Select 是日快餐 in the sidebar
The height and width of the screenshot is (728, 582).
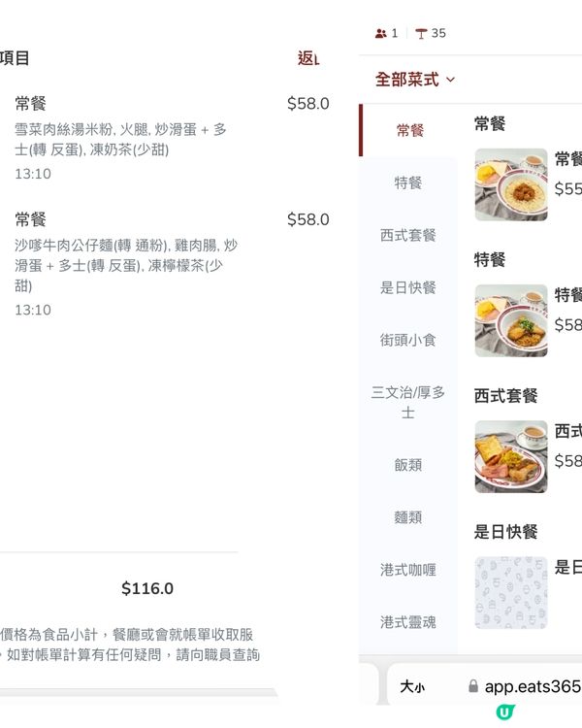point(408,287)
